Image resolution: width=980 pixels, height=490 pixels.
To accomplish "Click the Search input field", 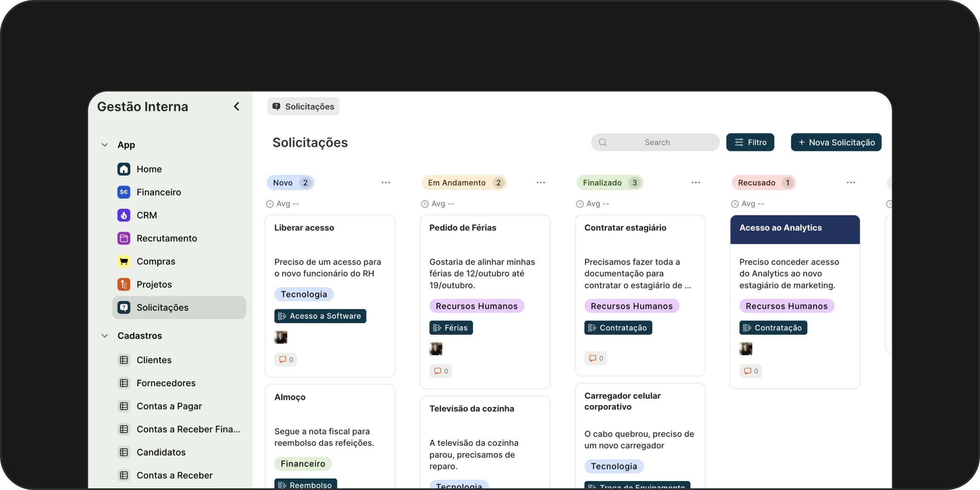I will 657,142.
